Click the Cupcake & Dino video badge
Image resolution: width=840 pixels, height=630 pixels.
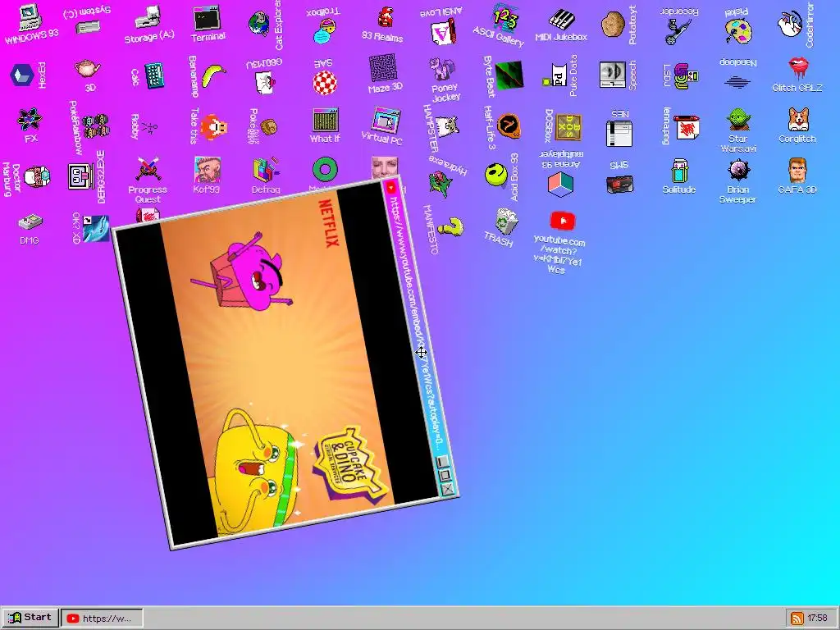[x=349, y=463]
